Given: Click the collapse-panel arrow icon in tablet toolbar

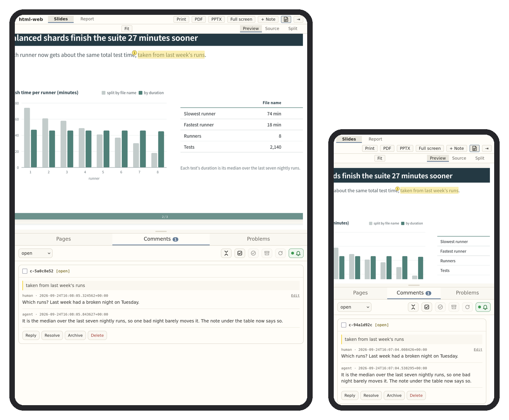Looking at the screenshot, I should 299,19.
